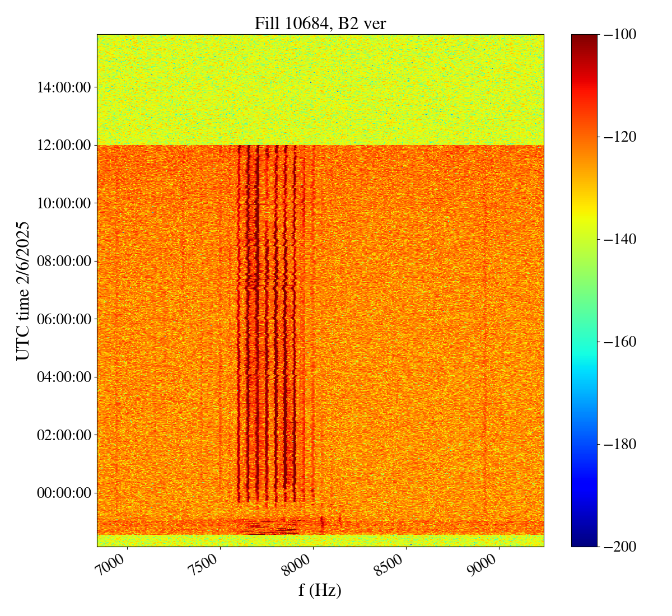Click the 10:00:00 time tick label
The width and height of the screenshot is (672, 616).
click(64, 203)
